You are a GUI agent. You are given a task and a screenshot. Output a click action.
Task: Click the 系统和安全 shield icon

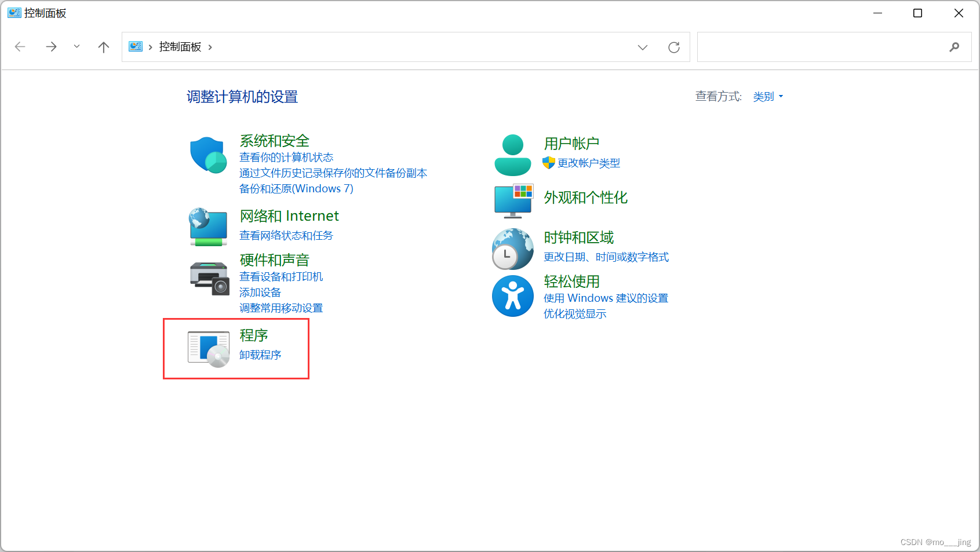pos(207,155)
